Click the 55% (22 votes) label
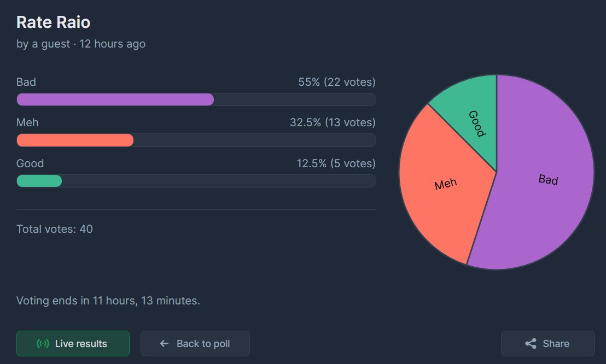Image resolution: width=606 pixels, height=364 pixels. (x=336, y=82)
